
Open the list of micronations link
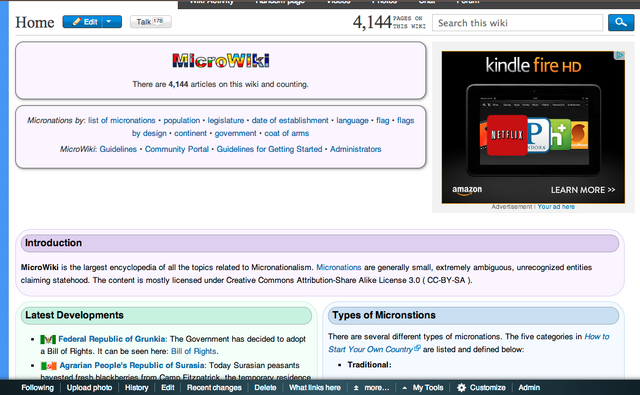(x=122, y=120)
